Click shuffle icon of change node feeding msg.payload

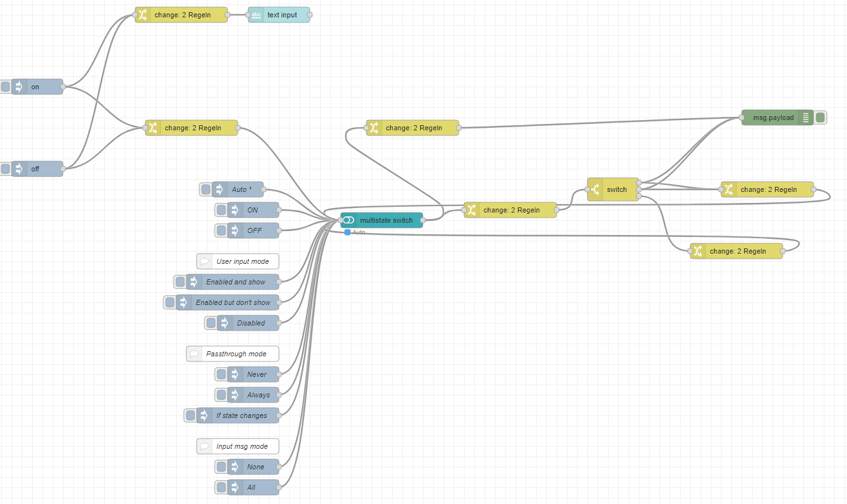pyautogui.click(x=375, y=128)
